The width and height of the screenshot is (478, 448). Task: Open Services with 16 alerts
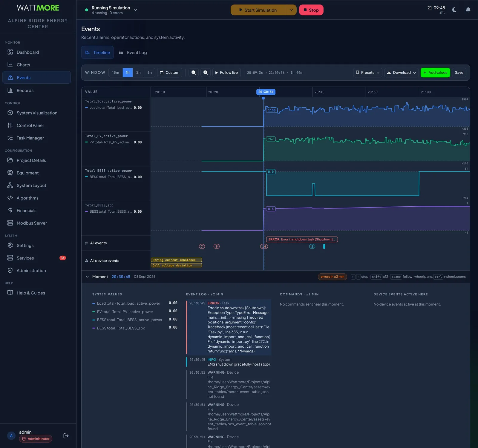click(x=36, y=258)
